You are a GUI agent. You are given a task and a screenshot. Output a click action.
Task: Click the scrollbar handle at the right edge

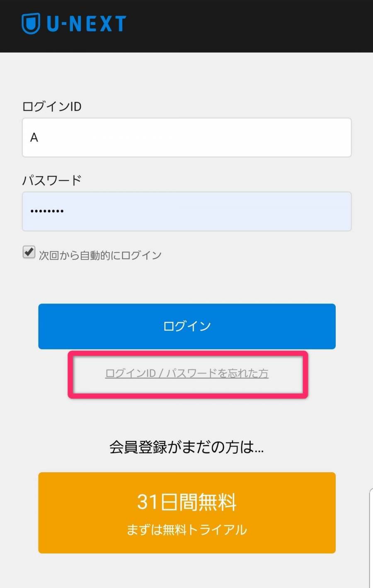[371, 538]
